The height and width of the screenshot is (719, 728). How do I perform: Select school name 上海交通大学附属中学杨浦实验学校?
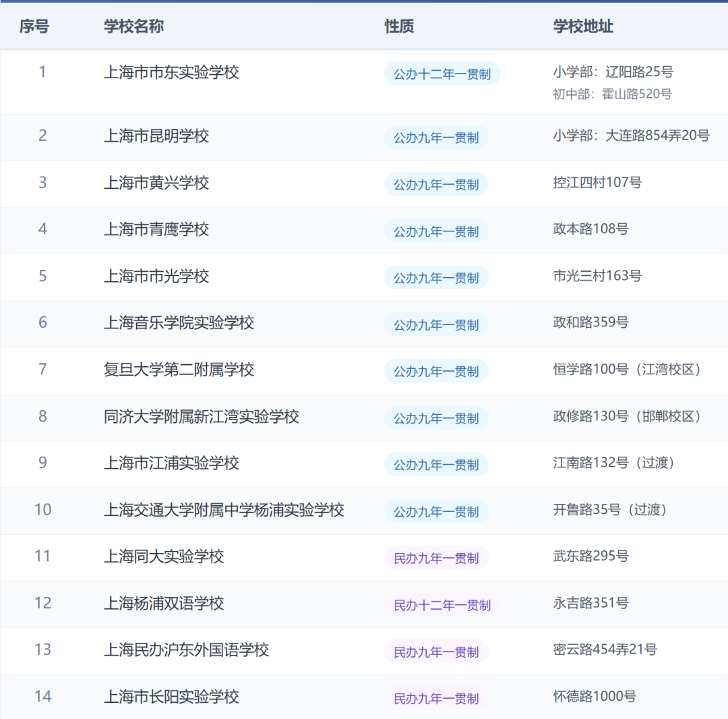tap(224, 510)
